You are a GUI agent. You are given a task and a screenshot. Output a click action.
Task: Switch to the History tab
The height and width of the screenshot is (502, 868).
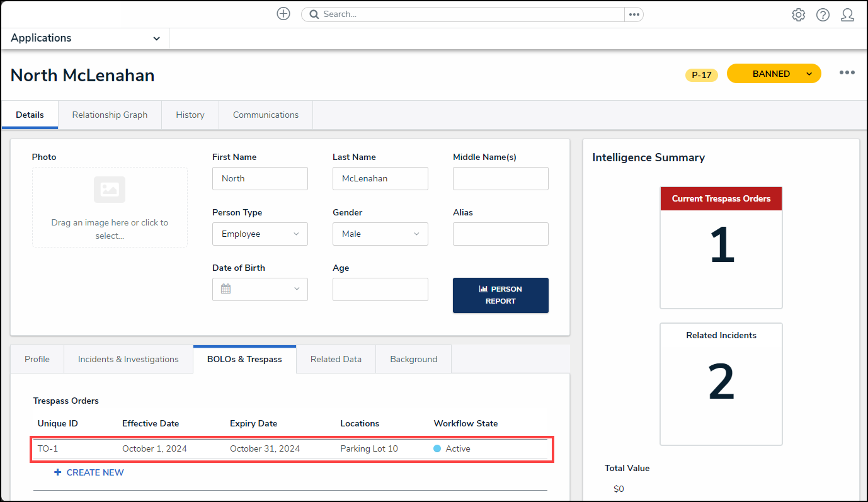pos(190,115)
